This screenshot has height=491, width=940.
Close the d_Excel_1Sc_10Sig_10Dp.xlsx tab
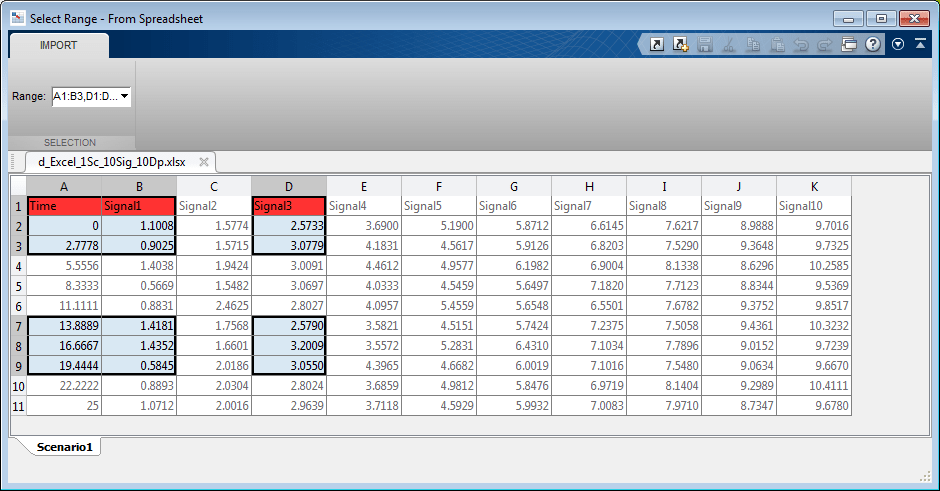click(x=204, y=162)
